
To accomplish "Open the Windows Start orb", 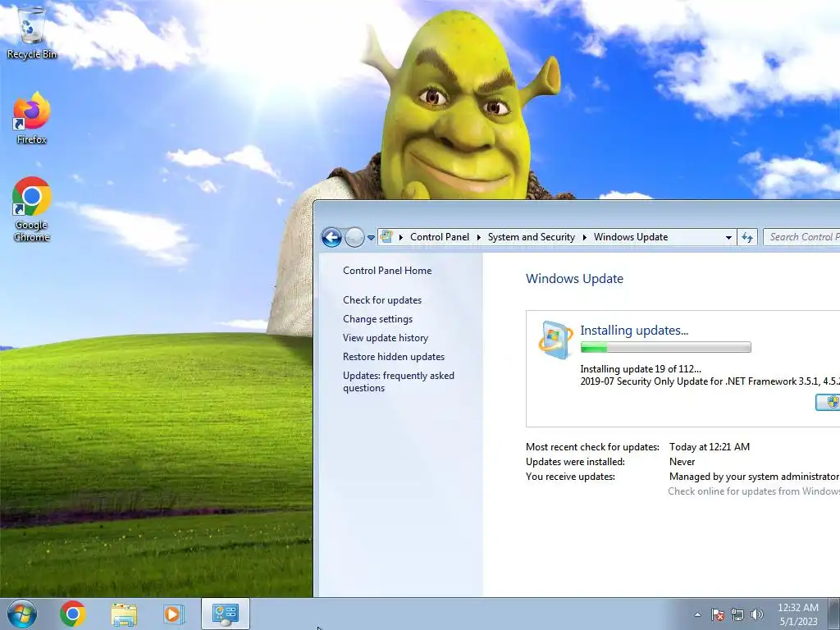I will tap(22, 614).
